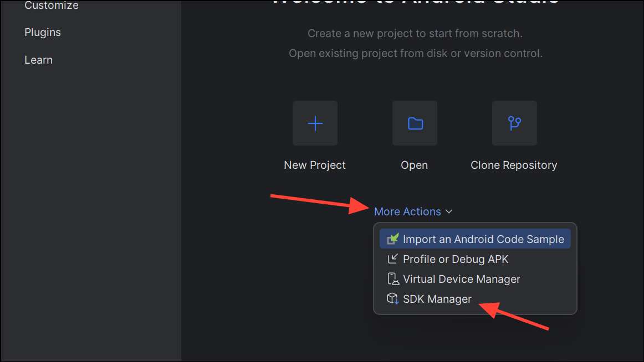Click the Virtual Device Manager phone icon

(x=392, y=279)
